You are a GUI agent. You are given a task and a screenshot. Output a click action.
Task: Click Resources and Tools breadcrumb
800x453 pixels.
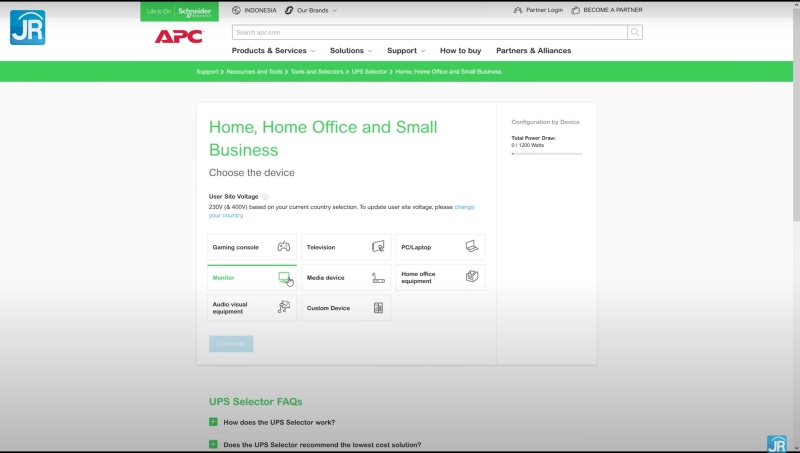254,72
